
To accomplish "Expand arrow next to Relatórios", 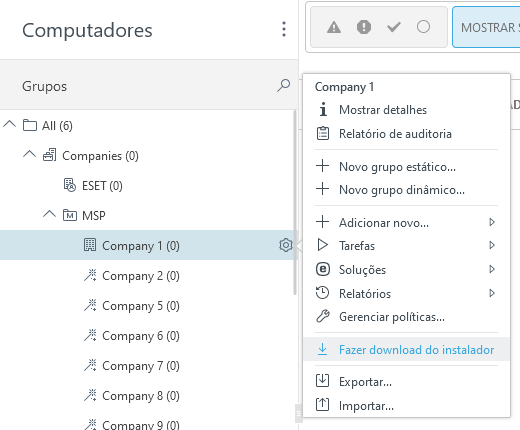I will pyautogui.click(x=492, y=293).
